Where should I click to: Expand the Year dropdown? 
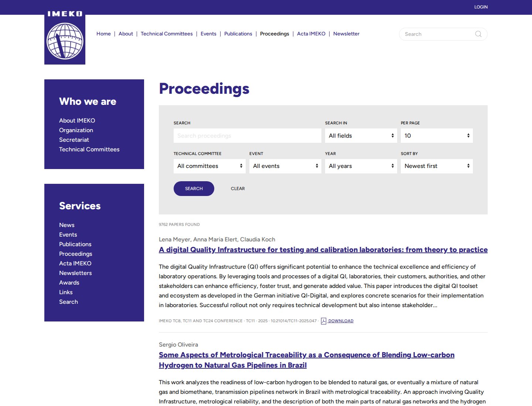tap(361, 166)
